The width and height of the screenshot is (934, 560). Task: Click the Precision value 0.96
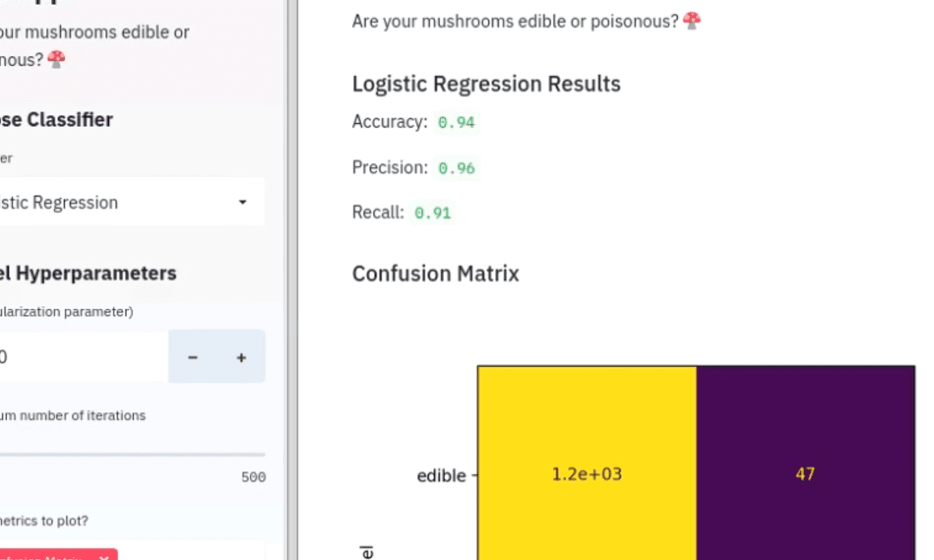pos(456,168)
